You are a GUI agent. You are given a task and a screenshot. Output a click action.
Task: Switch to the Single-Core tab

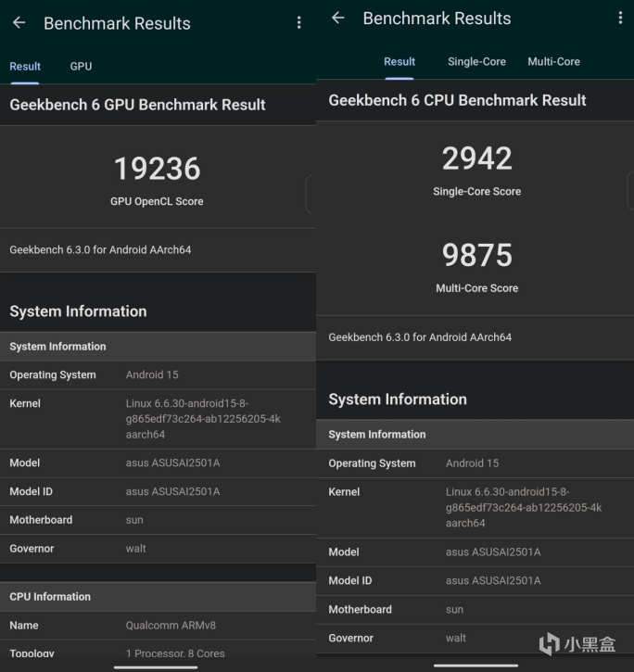(x=476, y=62)
